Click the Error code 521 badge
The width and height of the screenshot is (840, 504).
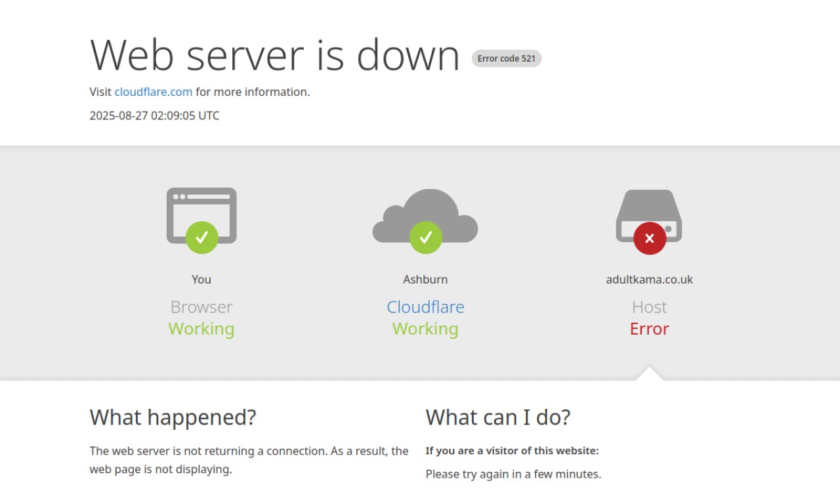click(507, 58)
